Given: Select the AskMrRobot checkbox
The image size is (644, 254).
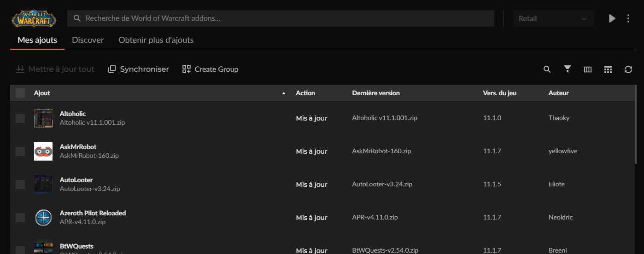Looking at the screenshot, I should [x=20, y=151].
